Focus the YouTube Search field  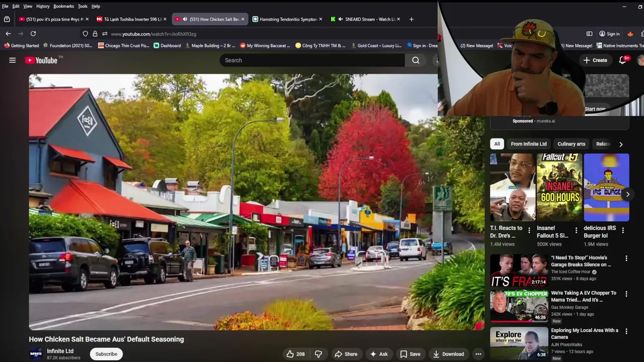click(312, 60)
